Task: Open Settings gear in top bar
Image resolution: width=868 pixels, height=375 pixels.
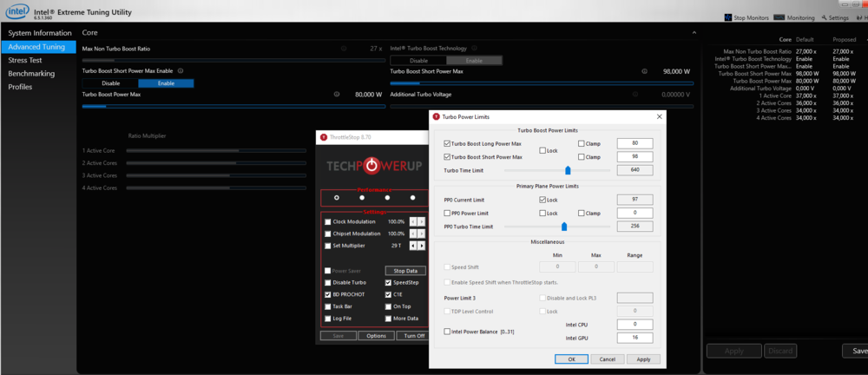Action: pos(823,17)
